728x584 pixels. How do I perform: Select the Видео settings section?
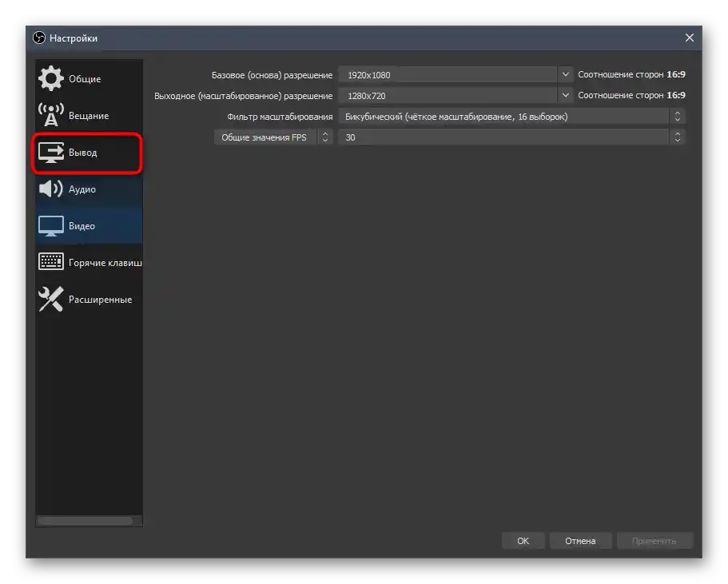tap(89, 225)
